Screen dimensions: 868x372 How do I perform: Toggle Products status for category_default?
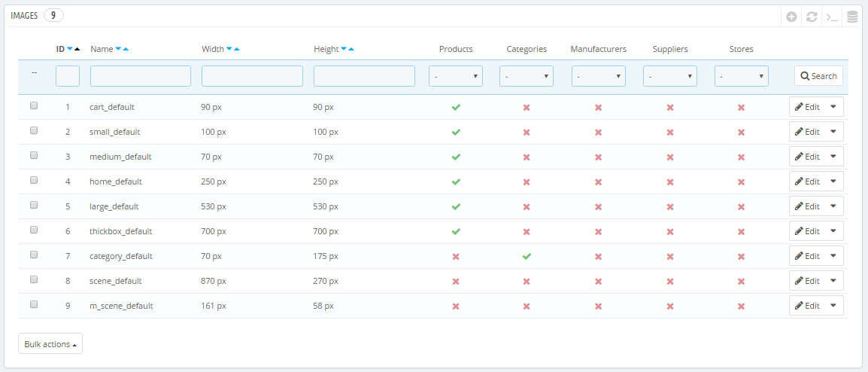[x=456, y=257]
